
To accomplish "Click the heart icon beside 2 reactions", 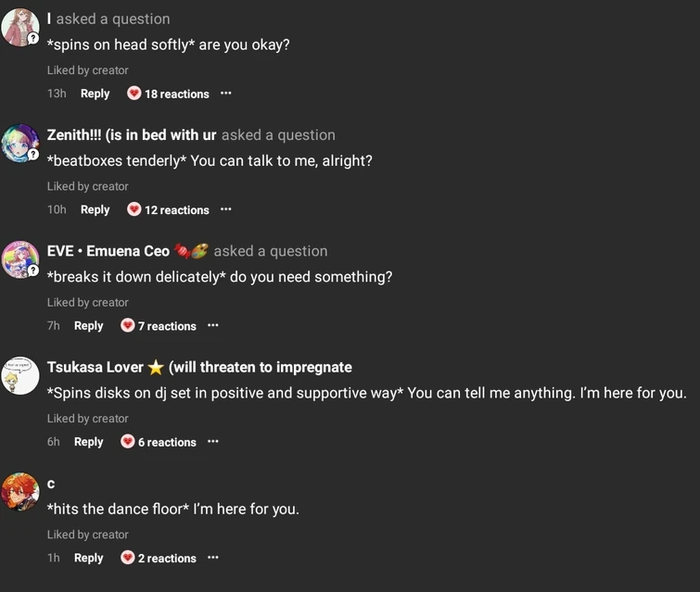I will 128,558.
